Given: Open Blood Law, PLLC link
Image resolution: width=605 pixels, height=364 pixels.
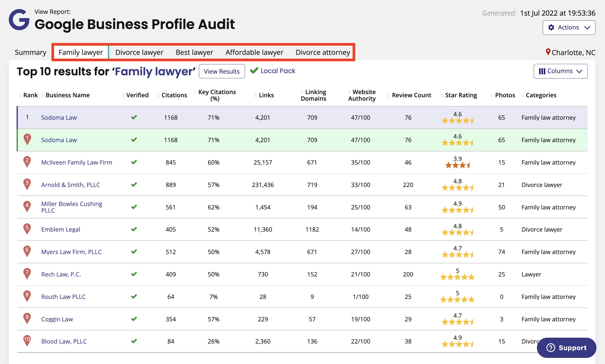Looking at the screenshot, I should [64, 341].
